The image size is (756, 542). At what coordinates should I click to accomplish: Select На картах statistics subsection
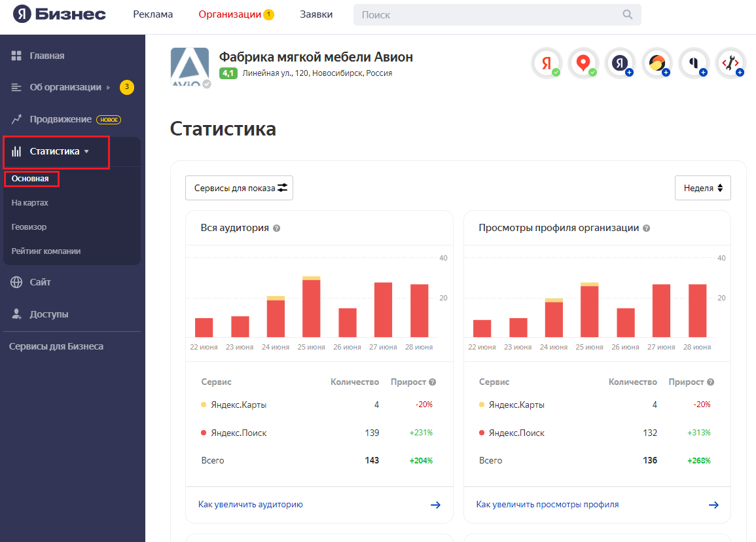[30, 203]
